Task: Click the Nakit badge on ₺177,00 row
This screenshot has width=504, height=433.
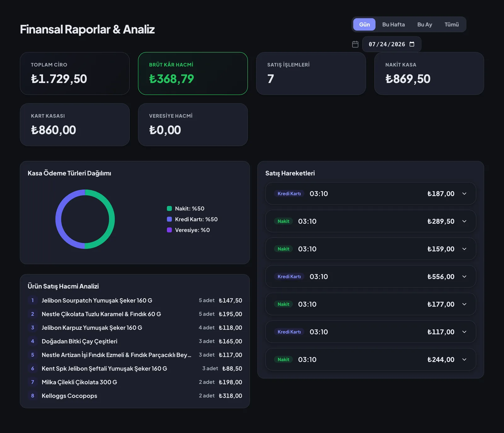Action: tap(283, 304)
